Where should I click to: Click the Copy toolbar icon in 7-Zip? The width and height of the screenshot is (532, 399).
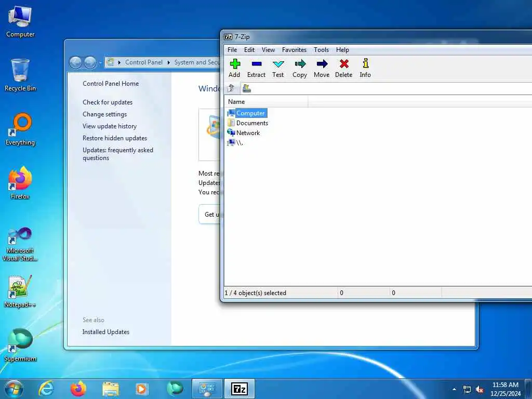300,68
